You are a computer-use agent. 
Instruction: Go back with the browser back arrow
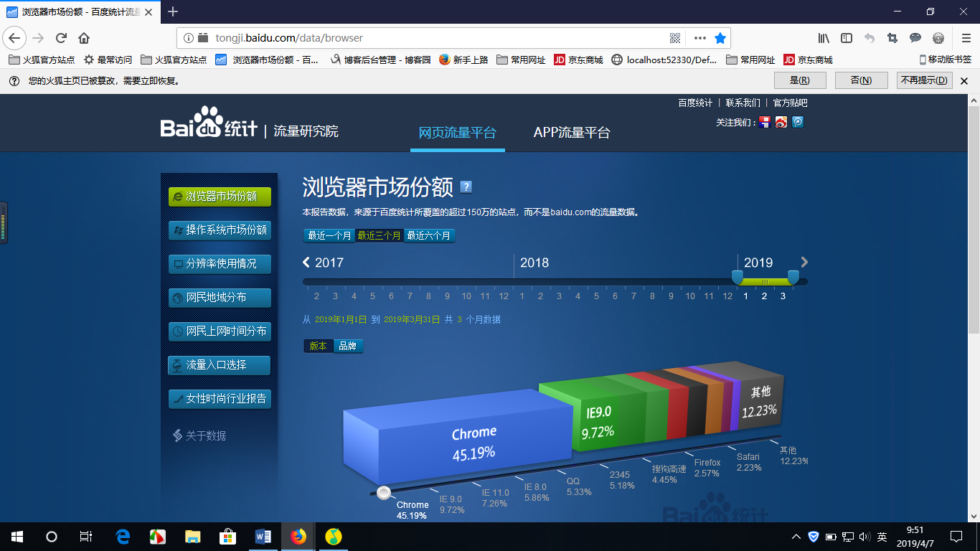(14, 38)
